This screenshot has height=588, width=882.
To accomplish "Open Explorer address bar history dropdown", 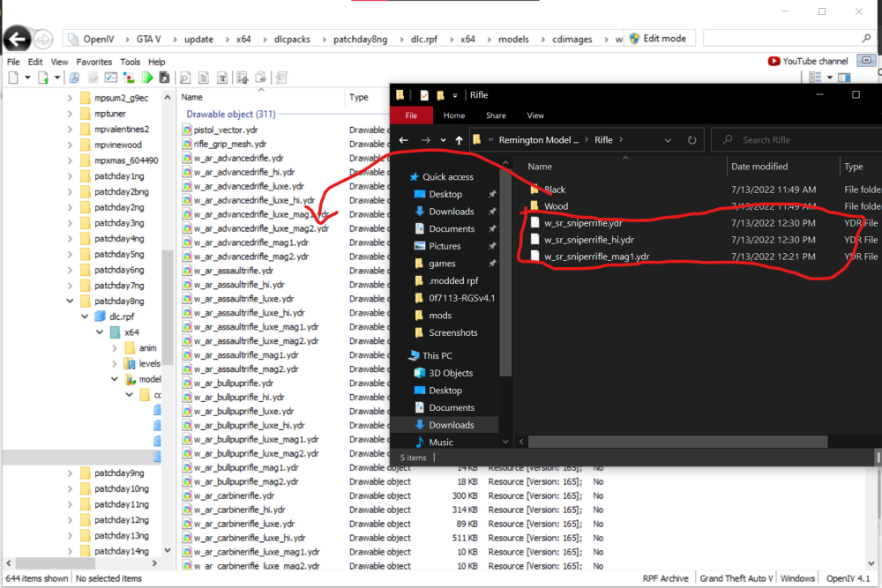I will click(x=668, y=140).
